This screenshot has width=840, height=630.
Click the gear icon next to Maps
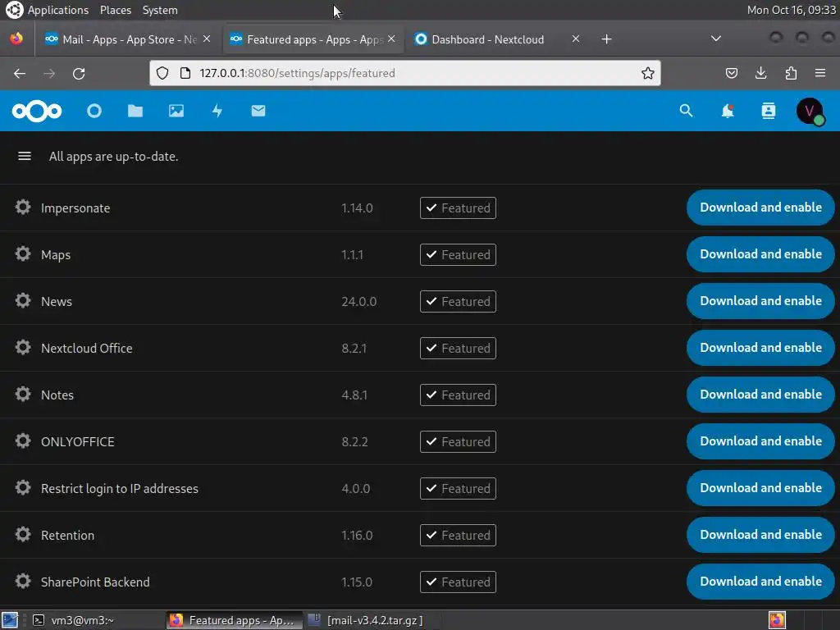pos(23,254)
